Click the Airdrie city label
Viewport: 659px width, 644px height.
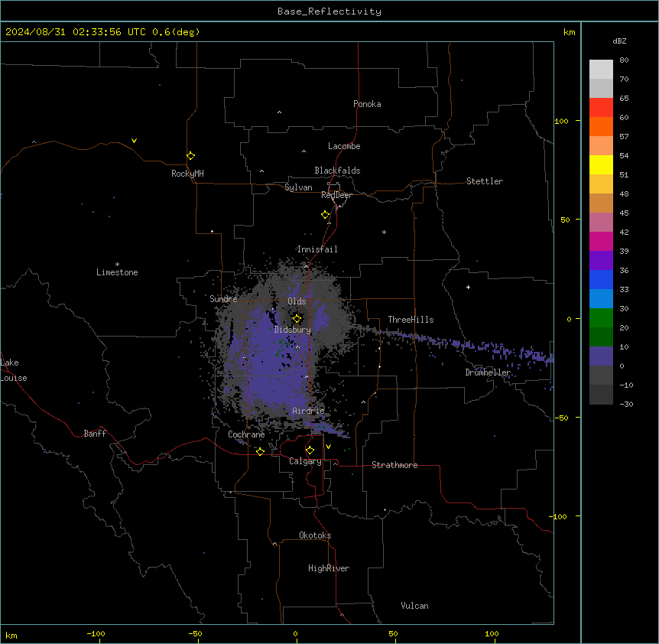tap(308, 411)
